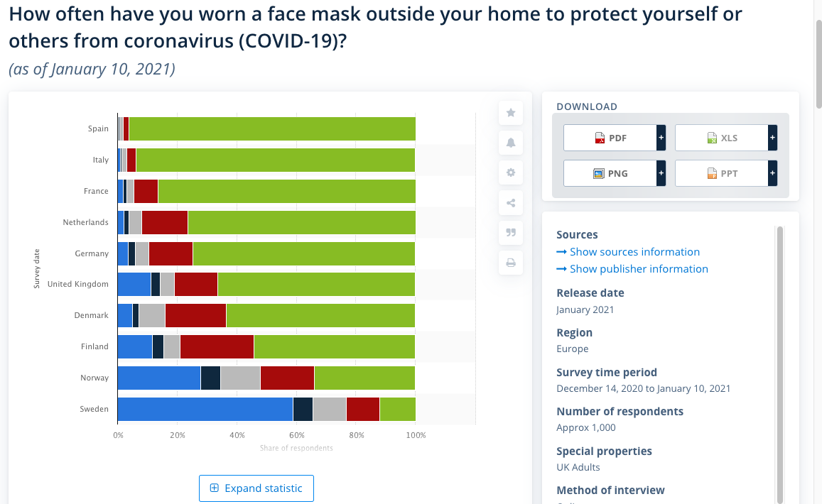
Task: Expand PNG download options plus
Action: tap(661, 173)
